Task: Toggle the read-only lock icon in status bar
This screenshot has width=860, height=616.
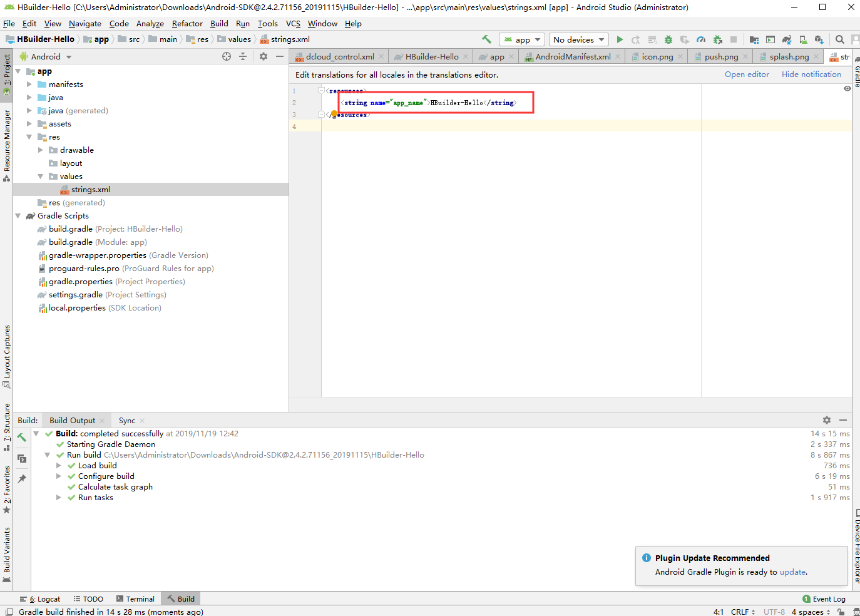Action: point(841,612)
